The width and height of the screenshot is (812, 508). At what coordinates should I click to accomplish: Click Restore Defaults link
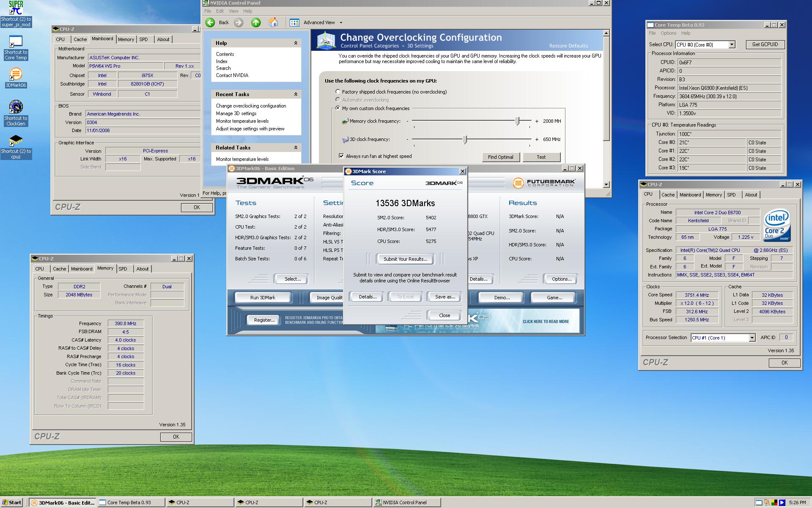point(568,46)
